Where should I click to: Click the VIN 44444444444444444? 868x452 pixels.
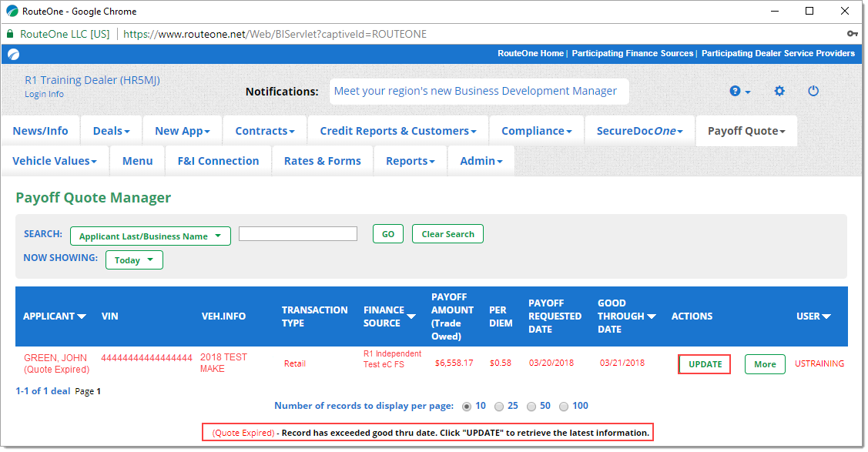[146, 358]
